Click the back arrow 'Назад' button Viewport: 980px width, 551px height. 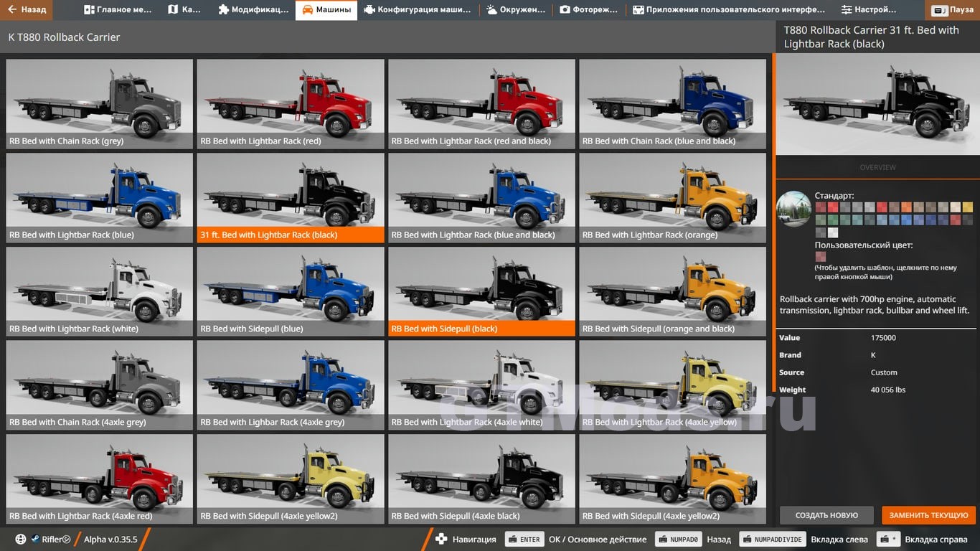27,10
